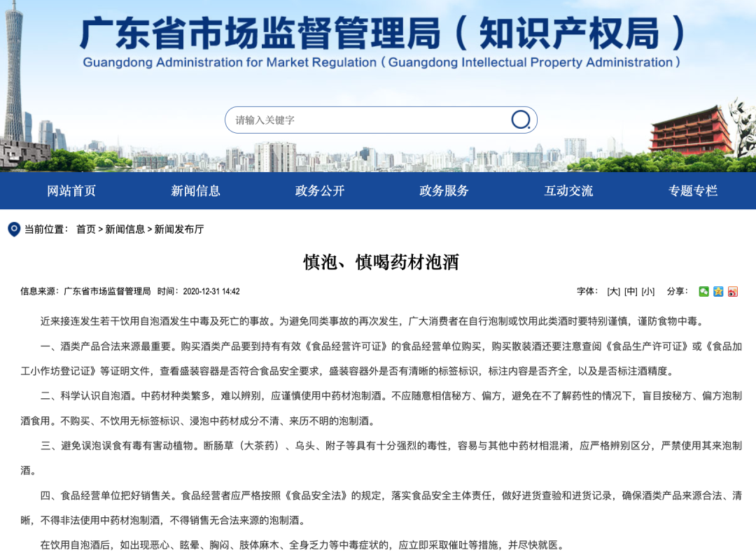Viewport: 756px width, 555px height.
Task: Open 网站首页 navigation menu
Action: (x=71, y=191)
